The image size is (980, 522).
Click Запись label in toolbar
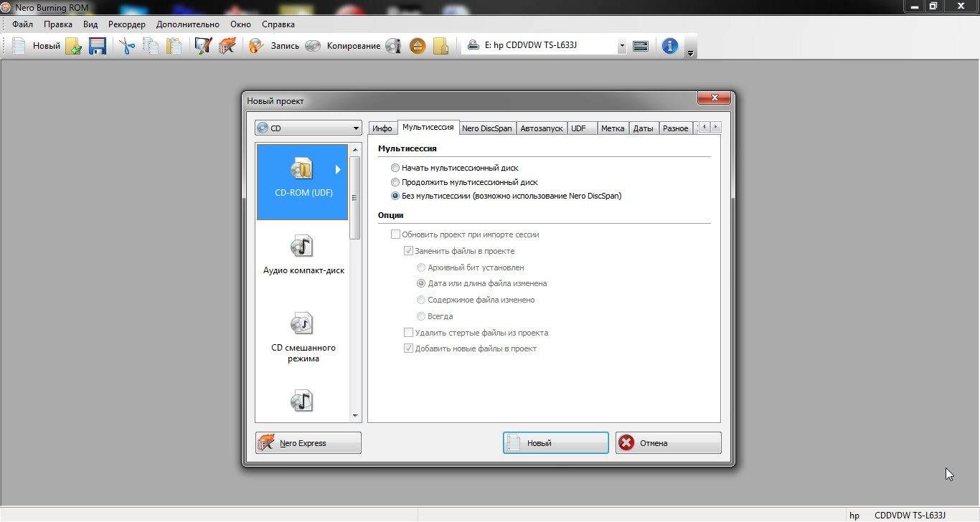click(285, 46)
